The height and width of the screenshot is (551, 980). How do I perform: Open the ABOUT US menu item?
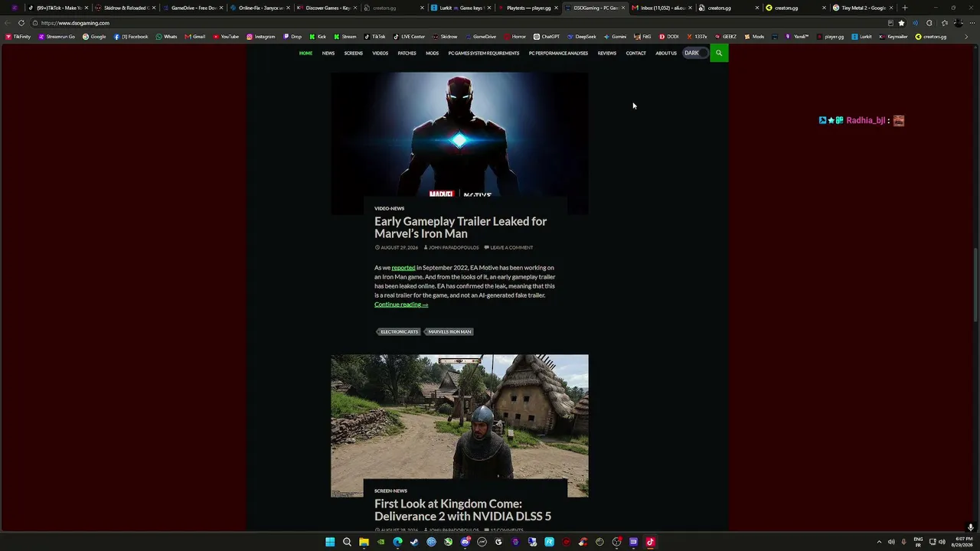(666, 53)
